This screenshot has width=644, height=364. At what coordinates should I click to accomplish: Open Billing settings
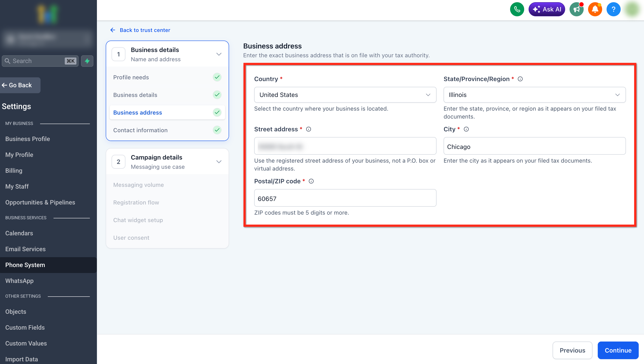point(14,171)
